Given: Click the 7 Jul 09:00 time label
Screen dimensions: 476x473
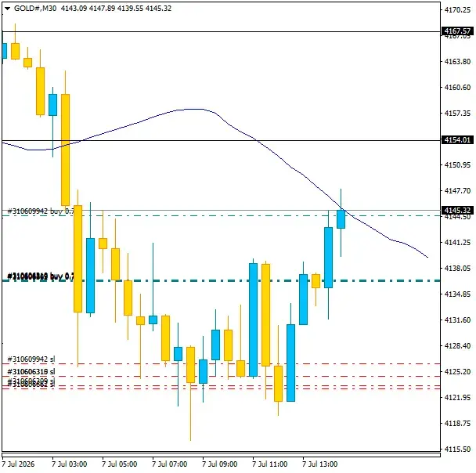Looking at the screenshot, I should (x=219, y=464).
